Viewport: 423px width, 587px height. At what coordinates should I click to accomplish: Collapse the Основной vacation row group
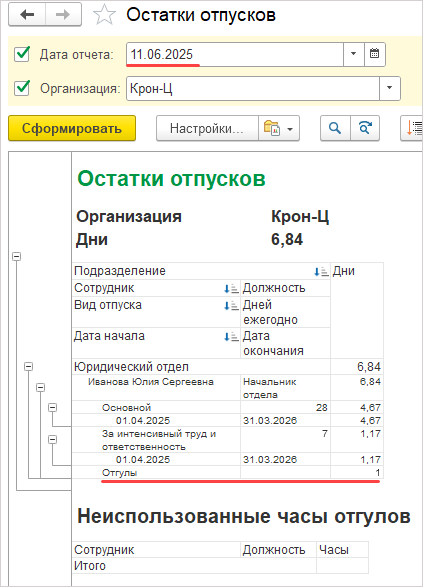[x=53, y=407]
